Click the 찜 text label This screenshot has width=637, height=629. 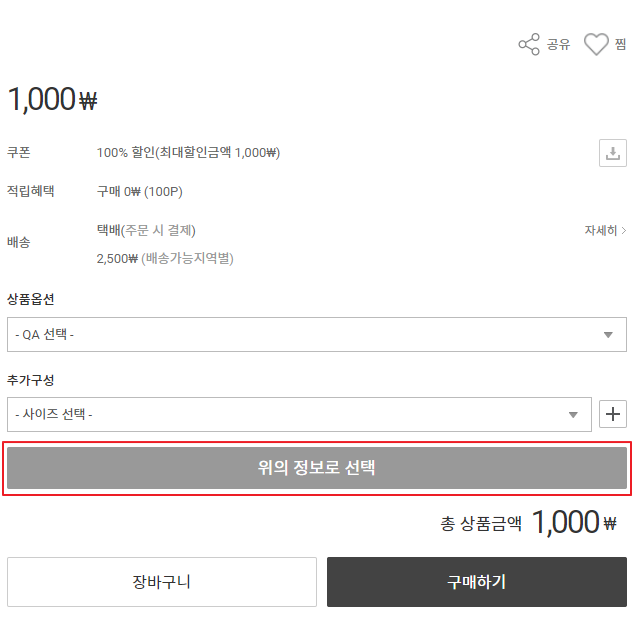click(621, 45)
